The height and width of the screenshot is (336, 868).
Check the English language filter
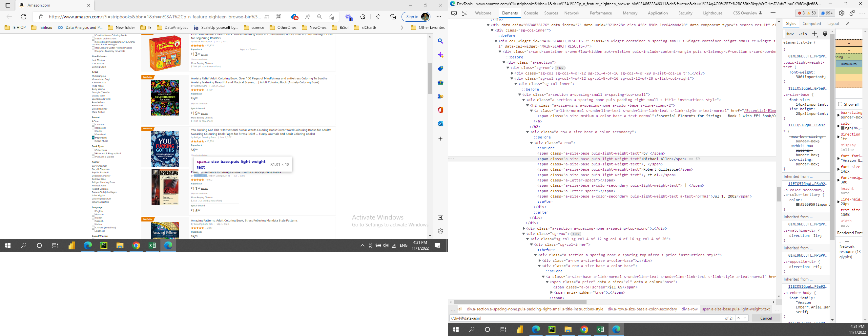coord(93,211)
